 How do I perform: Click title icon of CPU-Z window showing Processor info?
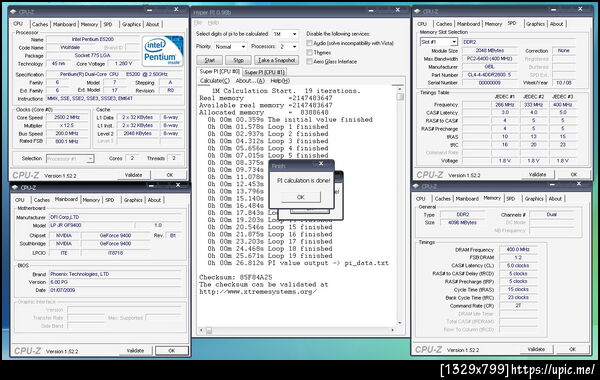(14, 11)
